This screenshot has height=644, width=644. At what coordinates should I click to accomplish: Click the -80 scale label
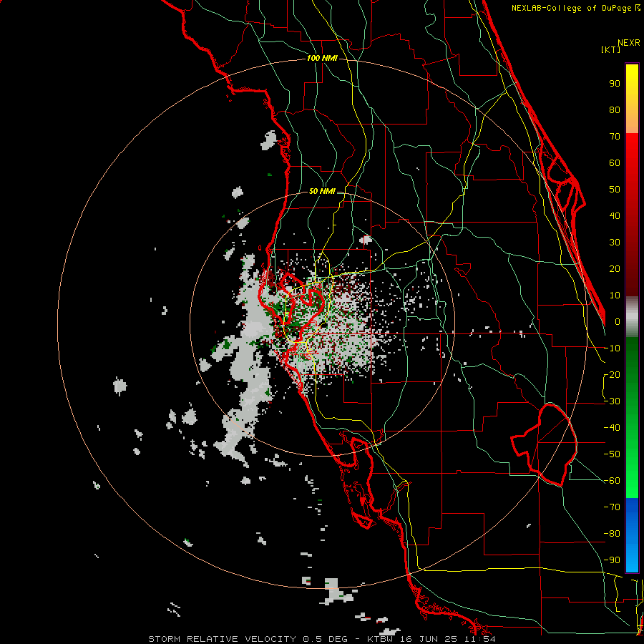[612, 534]
